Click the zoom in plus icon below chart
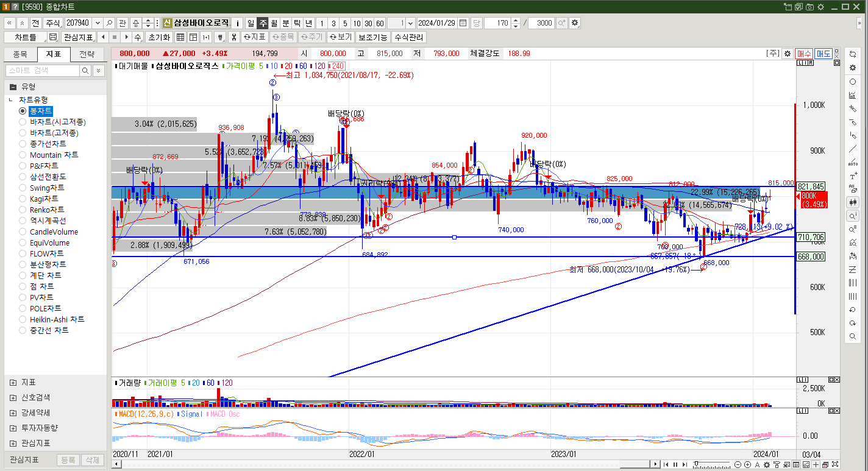This screenshot has width=868, height=471. (747, 464)
